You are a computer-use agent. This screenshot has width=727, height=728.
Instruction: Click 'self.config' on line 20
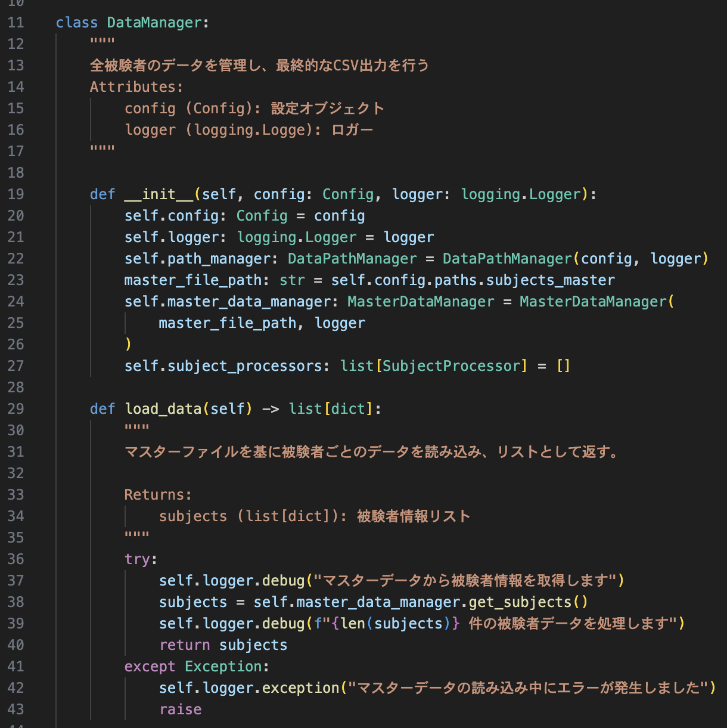tap(172, 216)
